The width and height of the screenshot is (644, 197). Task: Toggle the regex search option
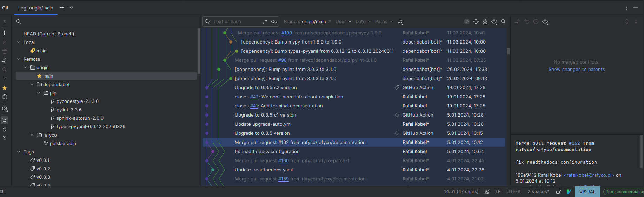pyautogui.click(x=265, y=21)
